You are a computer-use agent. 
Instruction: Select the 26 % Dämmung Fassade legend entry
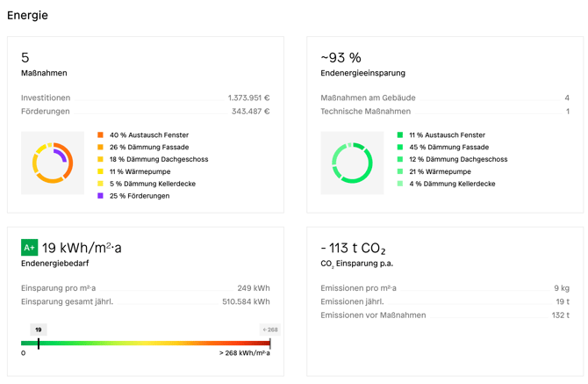[x=146, y=148]
